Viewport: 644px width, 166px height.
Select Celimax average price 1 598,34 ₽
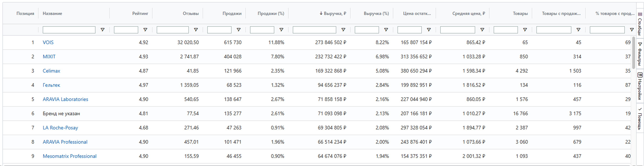[x=474, y=71]
